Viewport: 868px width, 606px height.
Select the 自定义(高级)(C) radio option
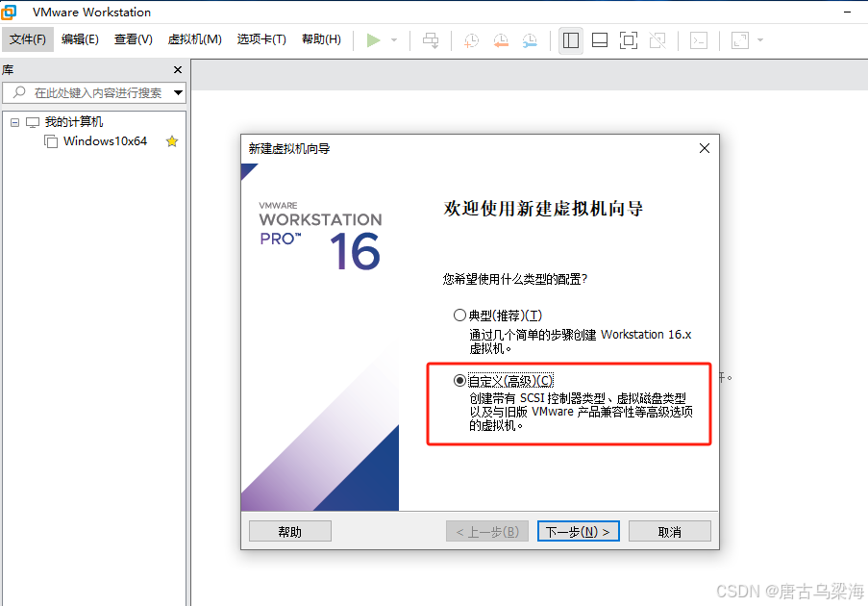click(x=459, y=381)
